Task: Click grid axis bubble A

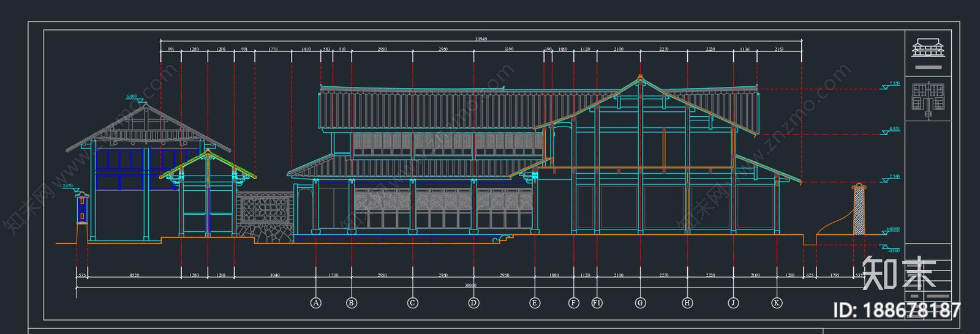Action: [x=316, y=303]
